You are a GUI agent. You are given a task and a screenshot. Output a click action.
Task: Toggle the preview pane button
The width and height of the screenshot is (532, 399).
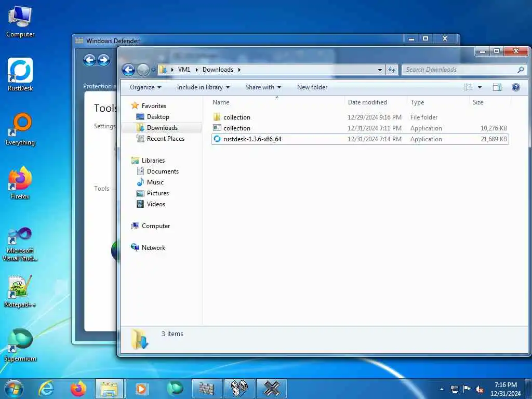(497, 87)
